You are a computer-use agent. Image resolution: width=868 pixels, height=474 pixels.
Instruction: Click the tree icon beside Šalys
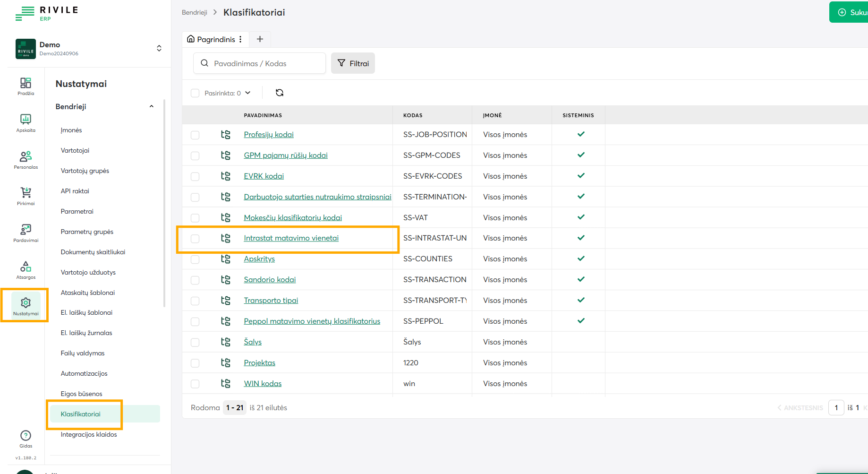[226, 342]
